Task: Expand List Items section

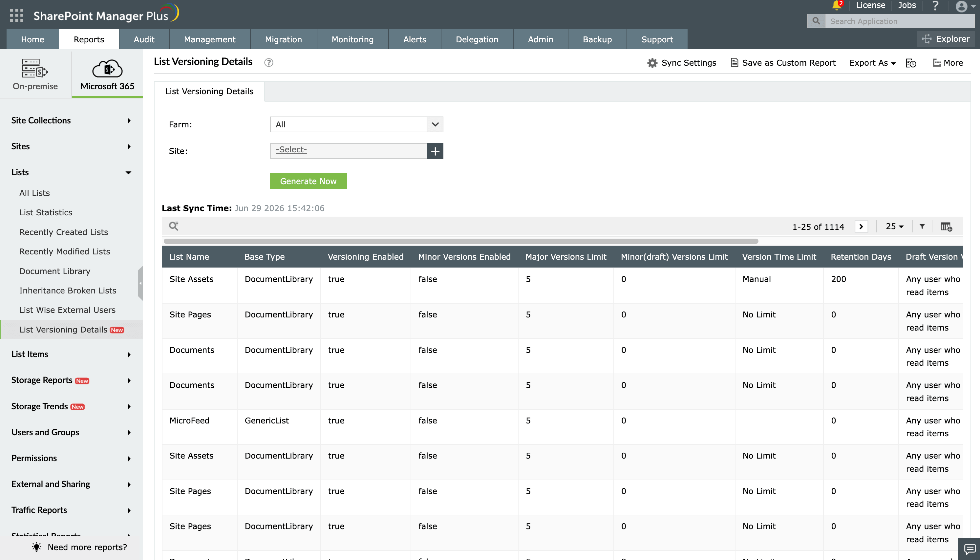Action: click(x=72, y=354)
